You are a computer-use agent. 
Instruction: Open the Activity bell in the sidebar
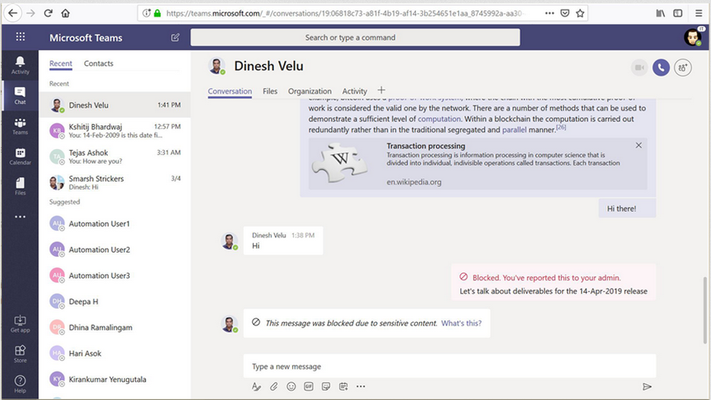coord(20,65)
